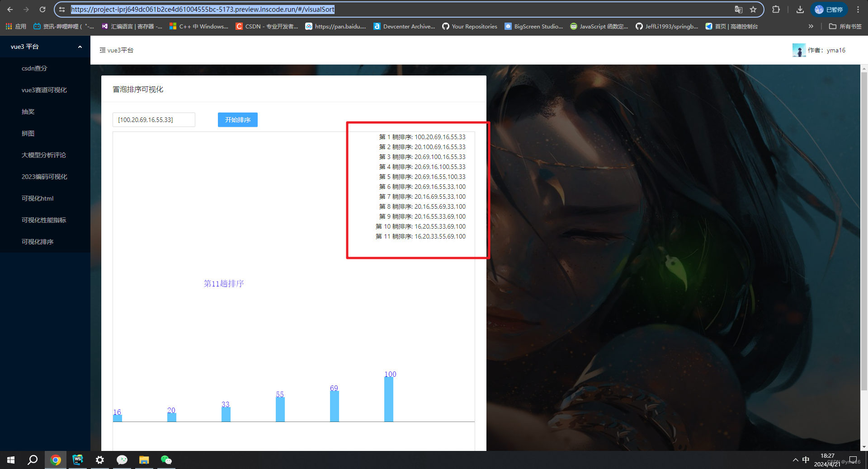Screen dimensions: 868x469
Task: Open the apps grid in the bookmarks bar
Action: click(x=16, y=27)
